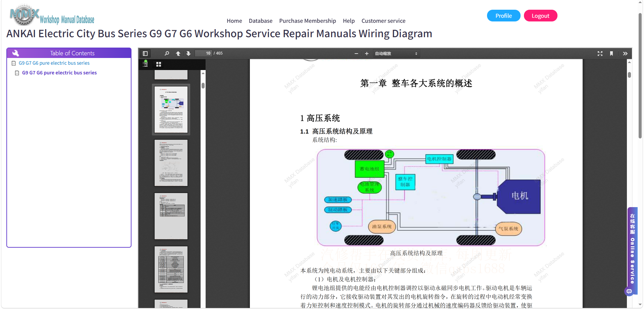Click the PDF scrollbar up arrow
This screenshot has height=309, width=644.
(x=629, y=62)
